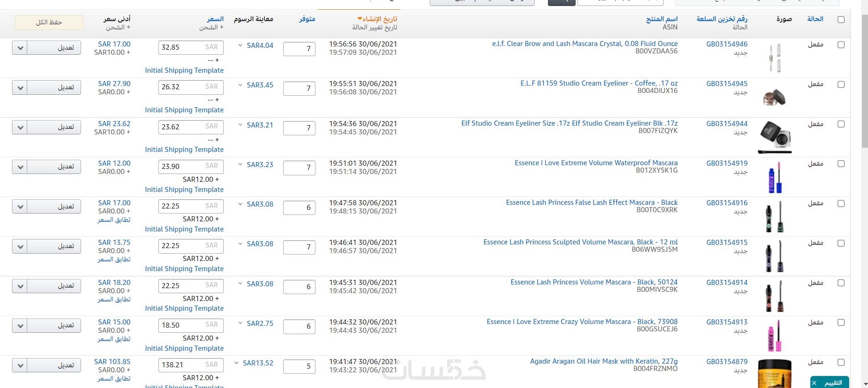Click تعديل for SKU GB03154915
Viewport: 868px width, 388px height.
tap(54, 246)
